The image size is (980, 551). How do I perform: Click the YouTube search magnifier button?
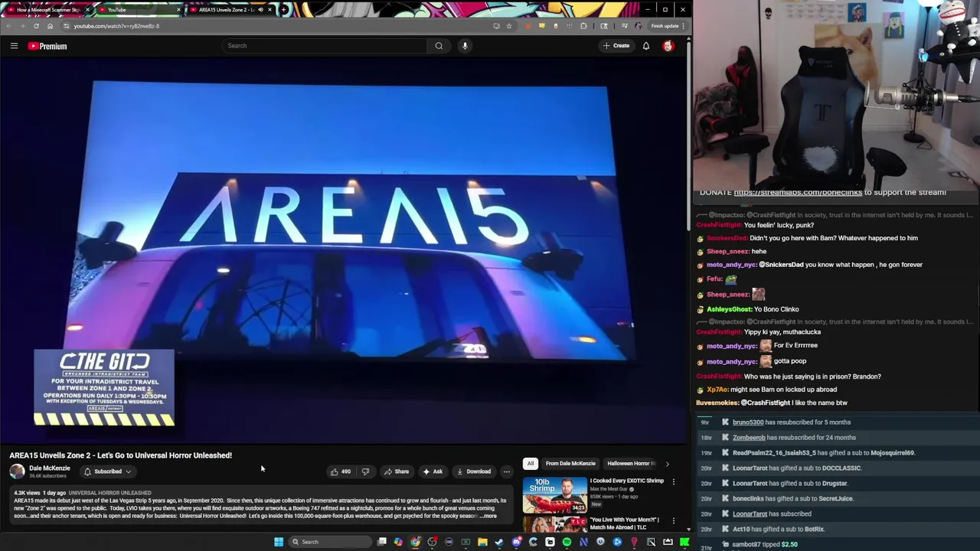tap(439, 46)
